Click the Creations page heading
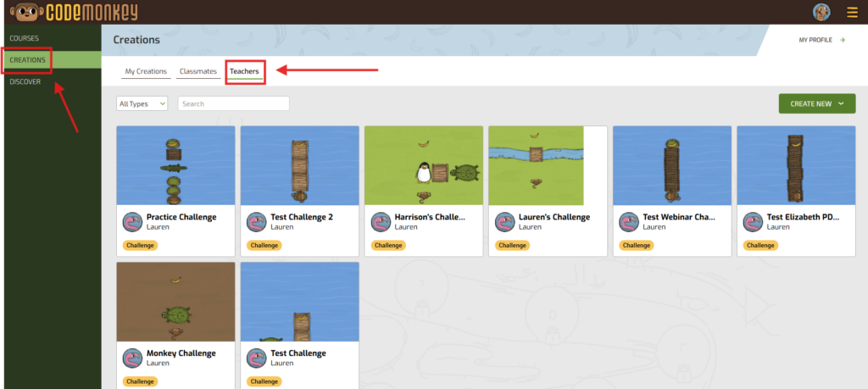 point(136,40)
